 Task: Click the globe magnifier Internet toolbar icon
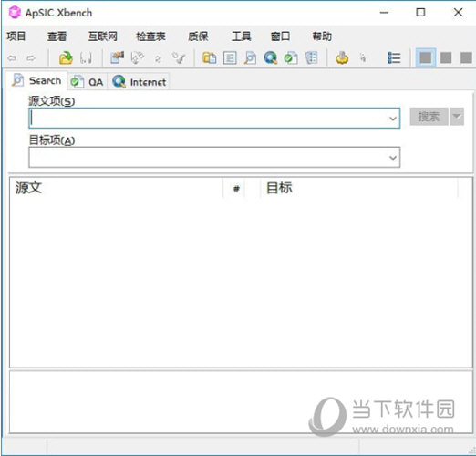pyautogui.click(x=271, y=57)
